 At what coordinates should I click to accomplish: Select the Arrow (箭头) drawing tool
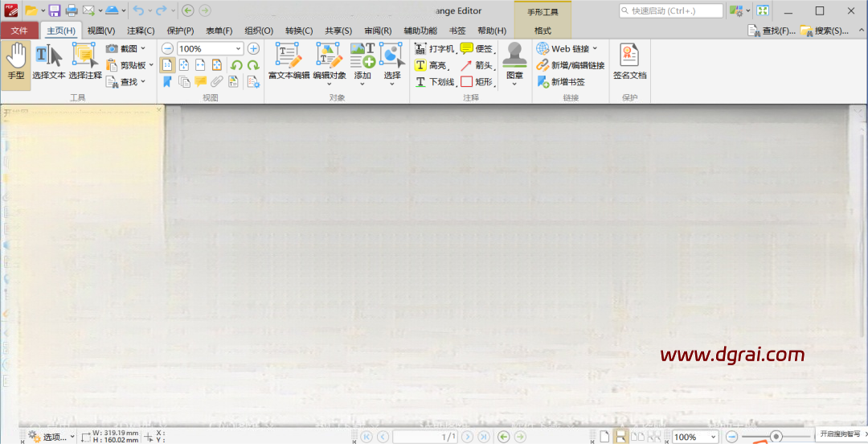click(475, 66)
